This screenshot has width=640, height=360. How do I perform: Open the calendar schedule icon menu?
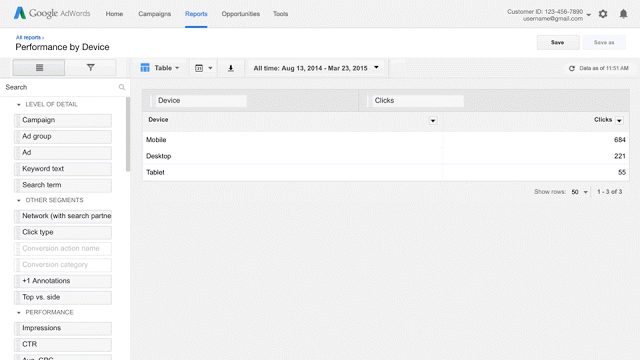pyautogui.click(x=203, y=68)
